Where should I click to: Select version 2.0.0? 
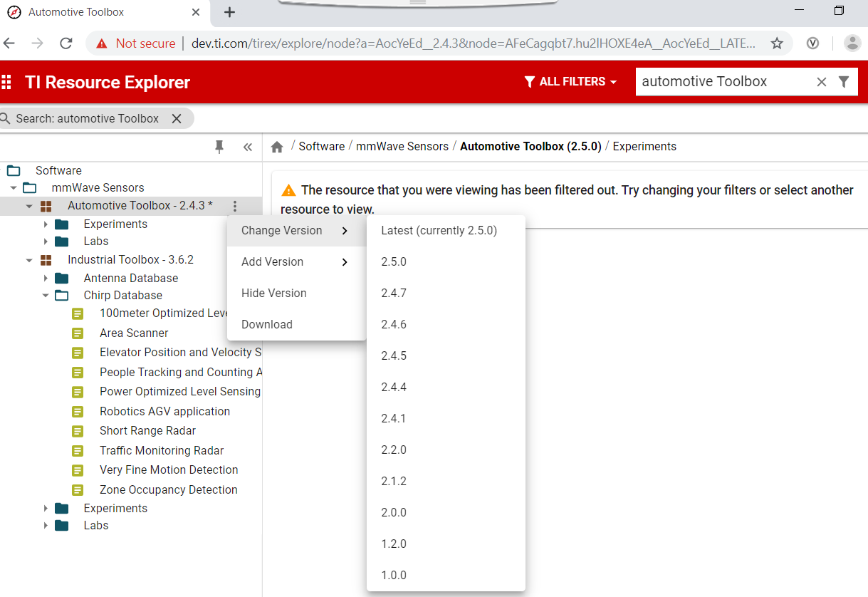pos(446,513)
